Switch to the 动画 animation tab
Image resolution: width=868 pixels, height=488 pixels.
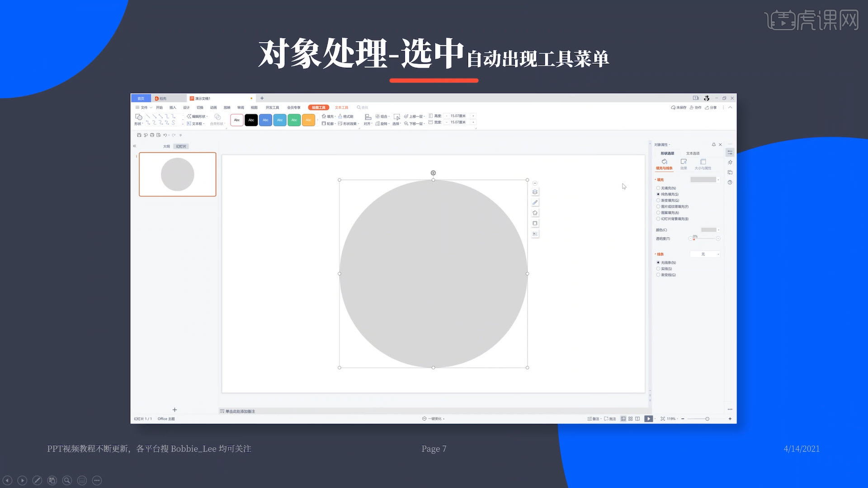[x=213, y=108]
